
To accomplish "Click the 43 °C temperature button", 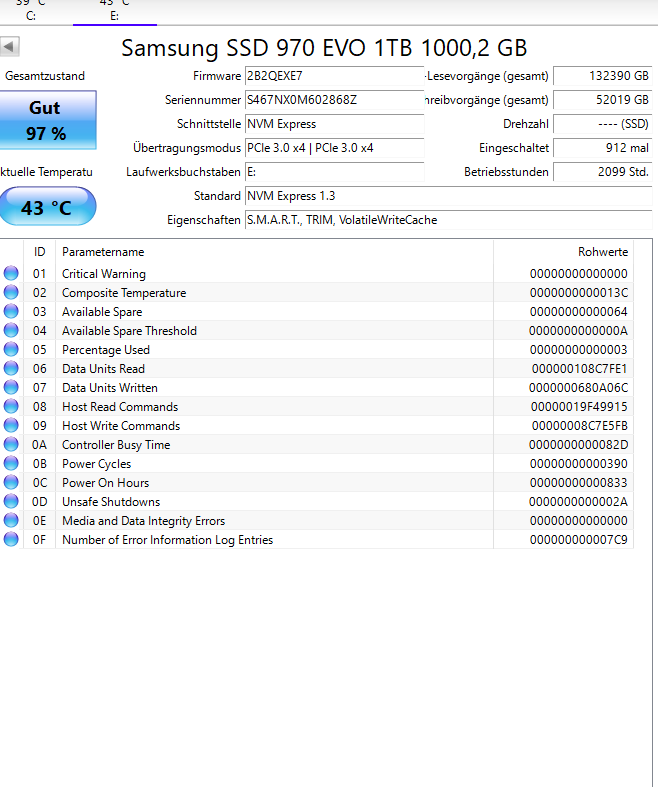I will pos(47,206).
